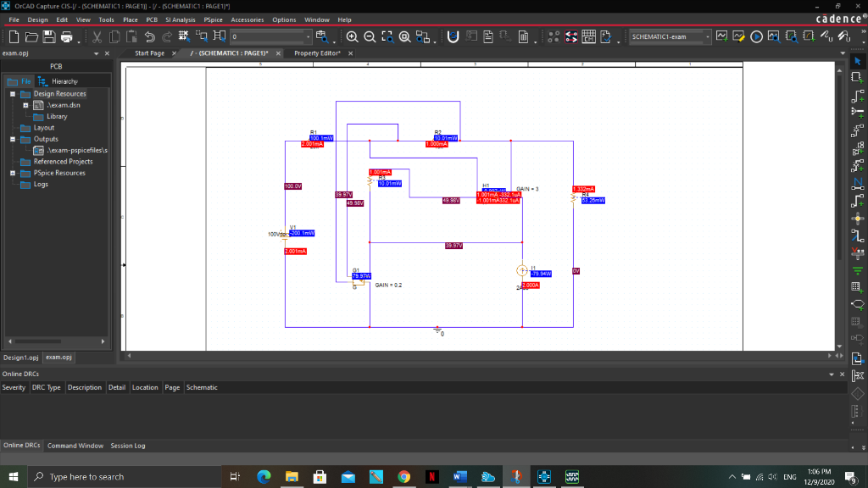The width and height of the screenshot is (868, 488).
Task: Open the Place menu
Action: (130, 19)
